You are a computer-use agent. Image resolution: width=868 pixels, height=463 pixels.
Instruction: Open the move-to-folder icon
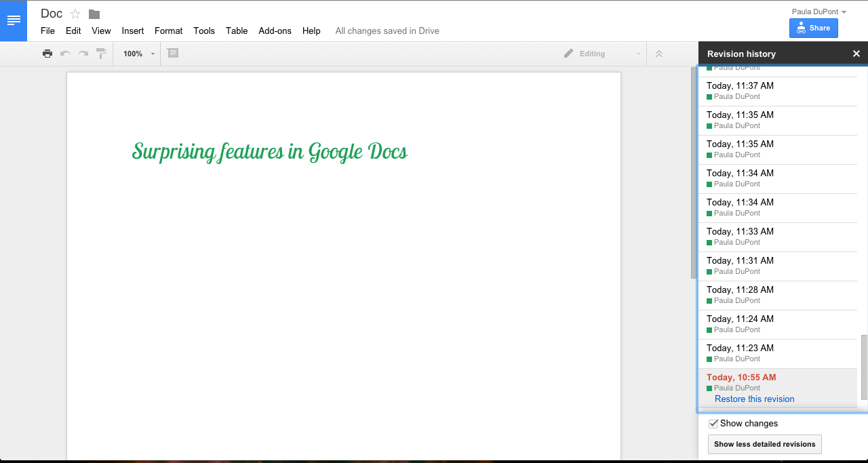pos(94,14)
